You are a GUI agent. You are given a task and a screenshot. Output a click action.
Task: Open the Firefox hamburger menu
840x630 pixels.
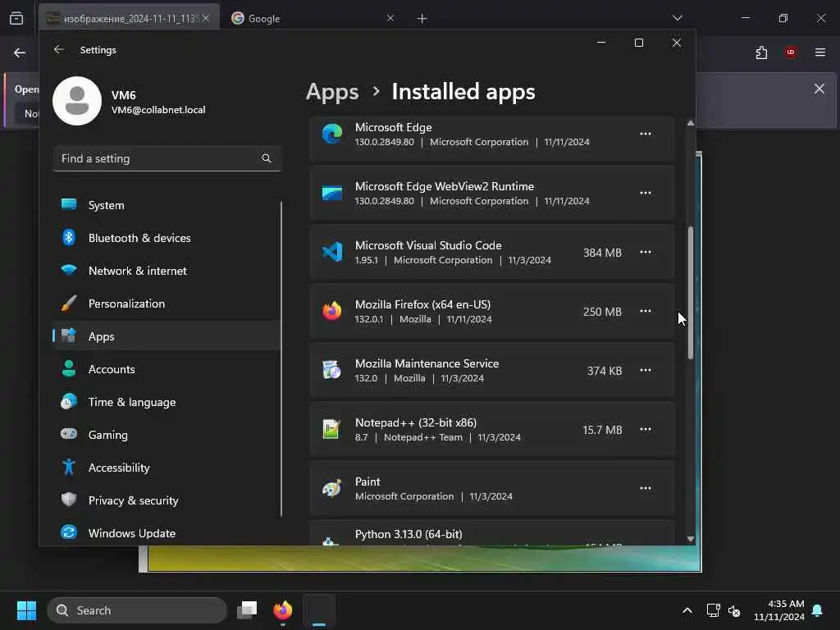pyautogui.click(x=819, y=52)
